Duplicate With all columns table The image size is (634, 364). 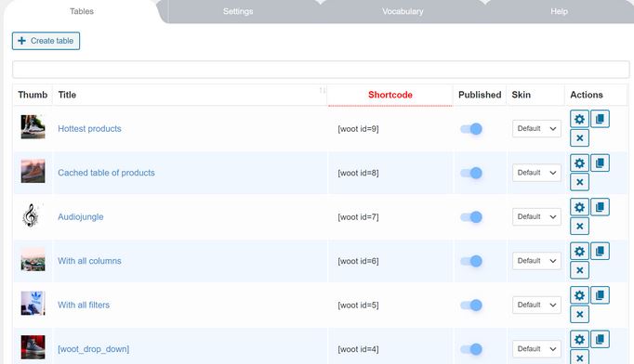click(x=600, y=252)
